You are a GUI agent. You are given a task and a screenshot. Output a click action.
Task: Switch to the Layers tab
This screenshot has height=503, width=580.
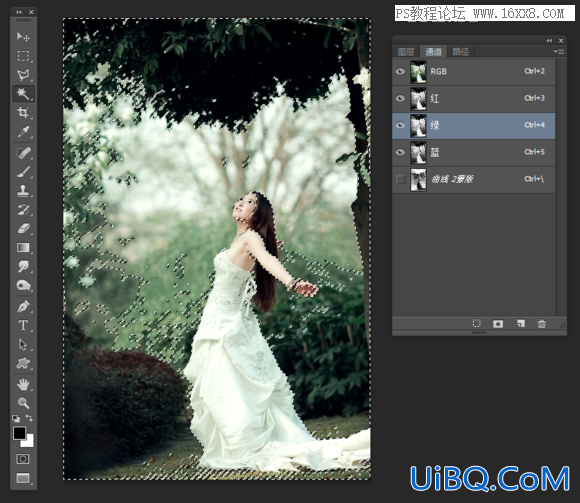coord(406,52)
